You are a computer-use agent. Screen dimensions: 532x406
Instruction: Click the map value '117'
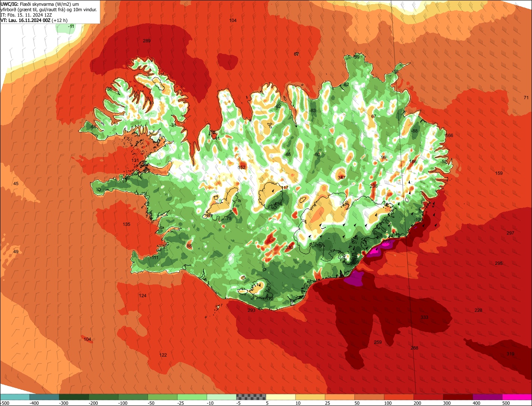(x=285, y=188)
